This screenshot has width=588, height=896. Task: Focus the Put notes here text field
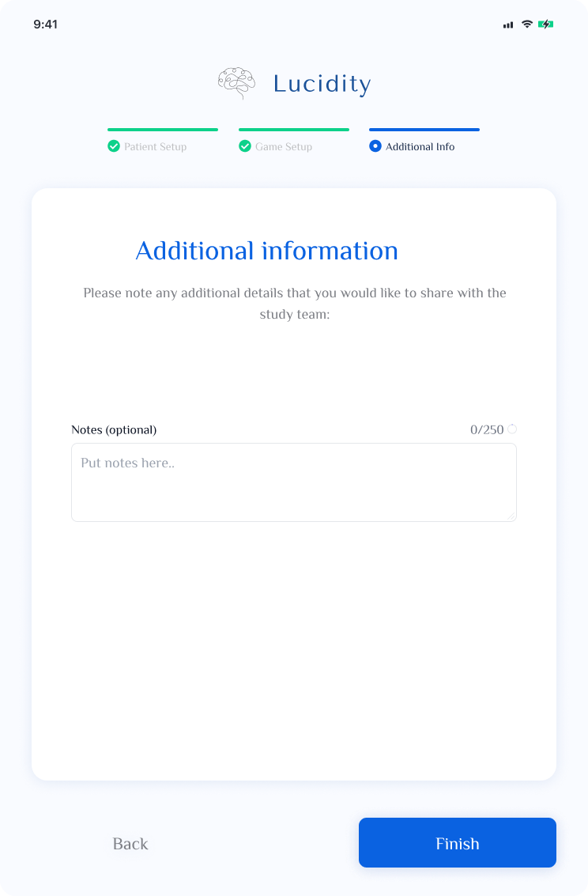click(294, 482)
